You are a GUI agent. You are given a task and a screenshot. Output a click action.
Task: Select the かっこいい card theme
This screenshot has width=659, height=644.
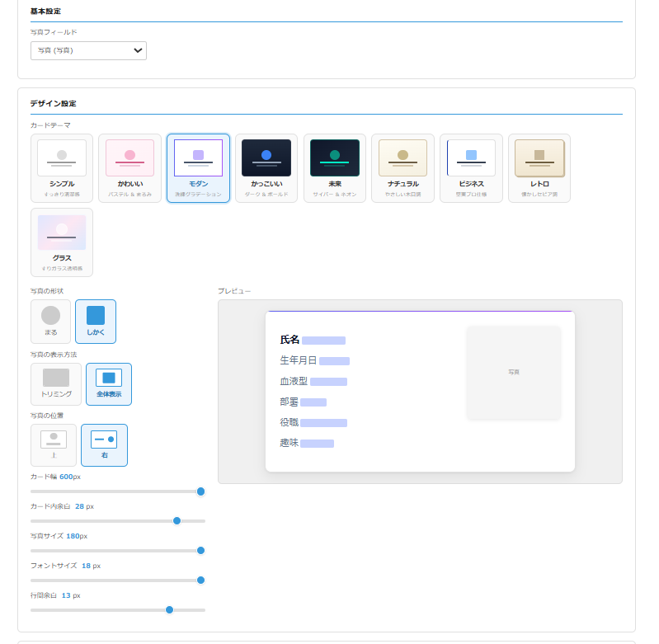[266, 168]
